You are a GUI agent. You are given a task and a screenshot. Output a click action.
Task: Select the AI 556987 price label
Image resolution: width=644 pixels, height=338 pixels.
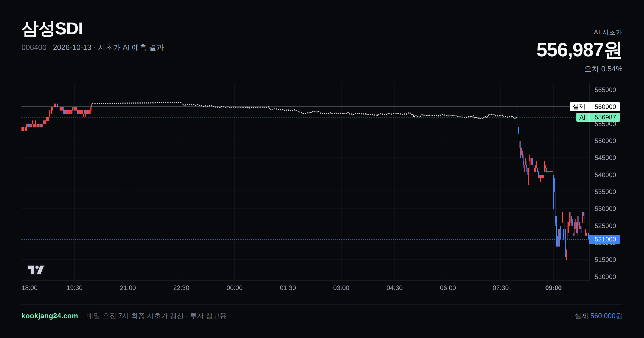[598, 117]
